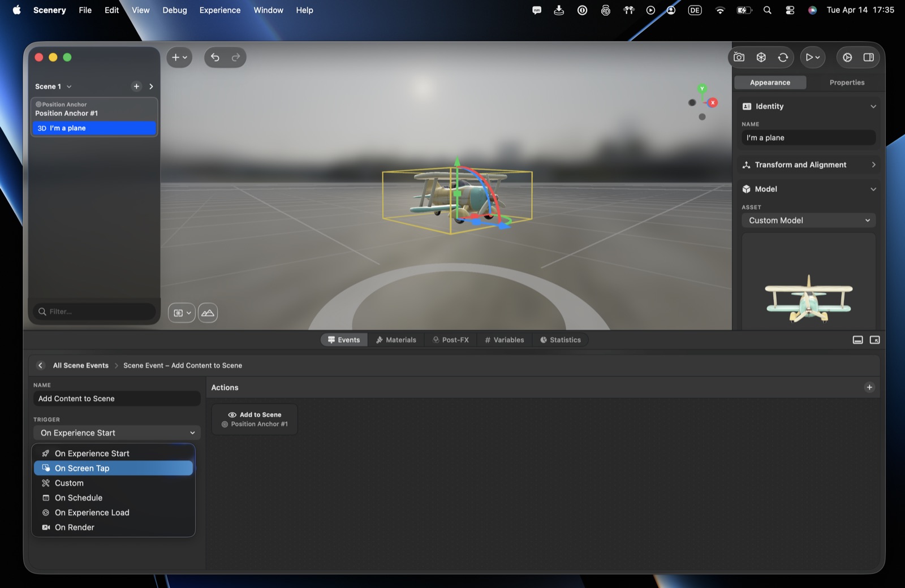
Task: Choose On Schedule trigger option
Action: [x=113, y=498]
